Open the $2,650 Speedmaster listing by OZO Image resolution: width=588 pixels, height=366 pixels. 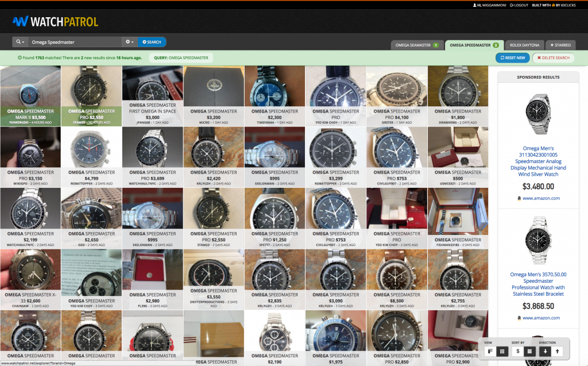pos(91,218)
